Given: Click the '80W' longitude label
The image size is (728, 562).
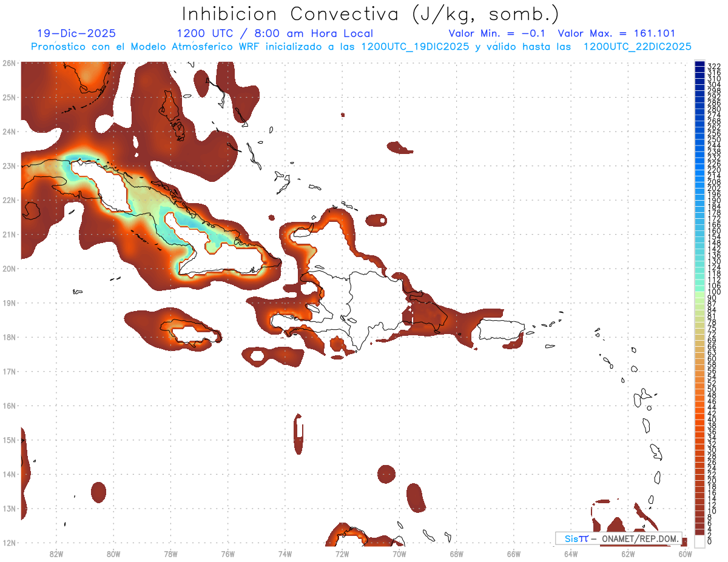Looking at the screenshot, I should point(113,554).
